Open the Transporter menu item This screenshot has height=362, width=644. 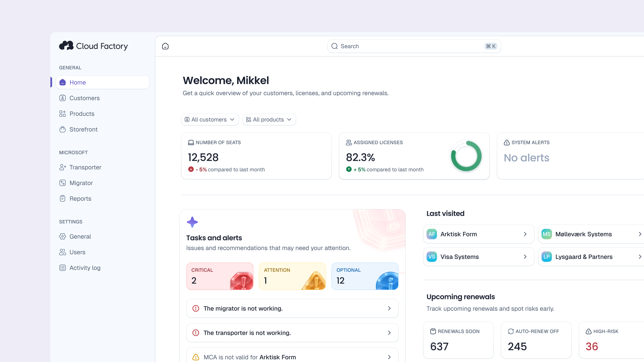click(103, 167)
